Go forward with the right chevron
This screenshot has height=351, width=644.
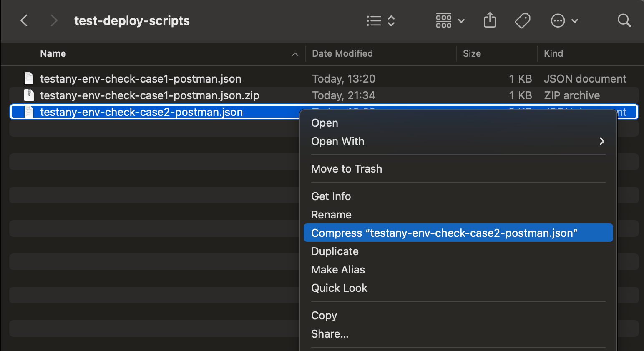54,20
